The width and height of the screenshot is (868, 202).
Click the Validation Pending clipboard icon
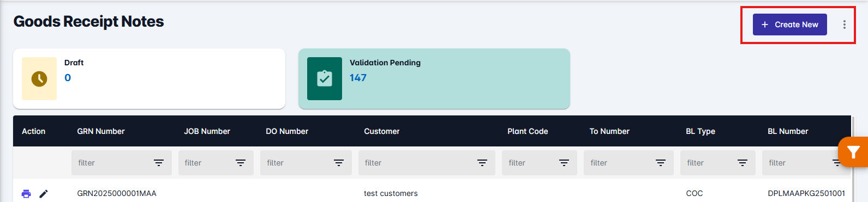click(325, 78)
